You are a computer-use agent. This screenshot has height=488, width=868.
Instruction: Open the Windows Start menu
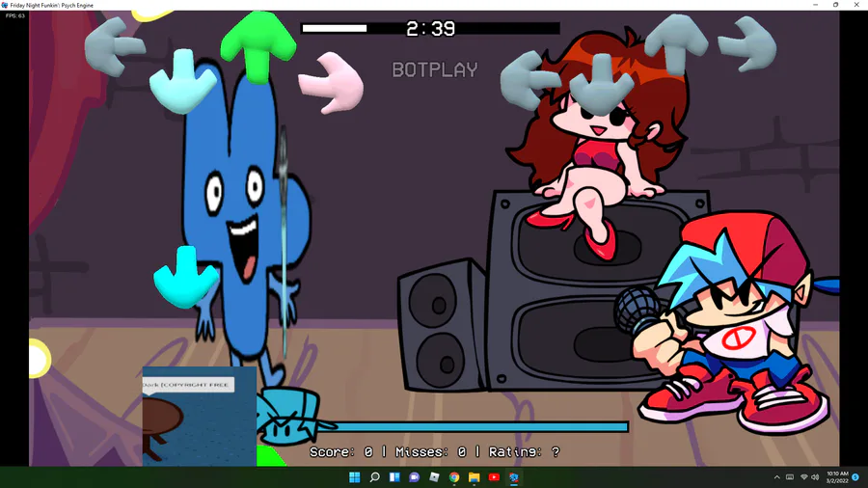pyautogui.click(x=354, y=477)
